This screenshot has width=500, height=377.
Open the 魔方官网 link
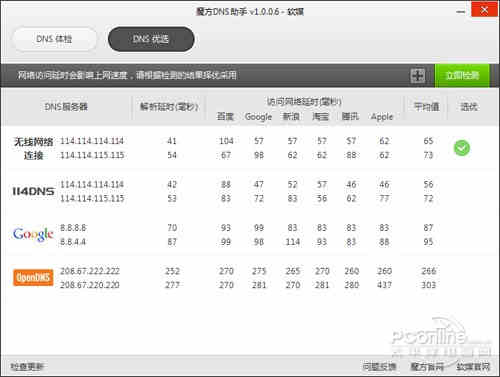point(427,367)
